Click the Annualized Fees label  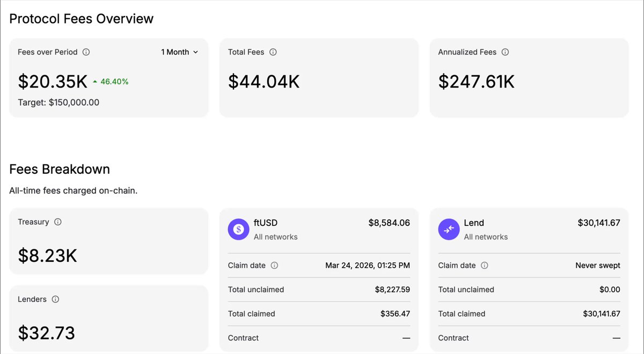[x=467, y=52]
